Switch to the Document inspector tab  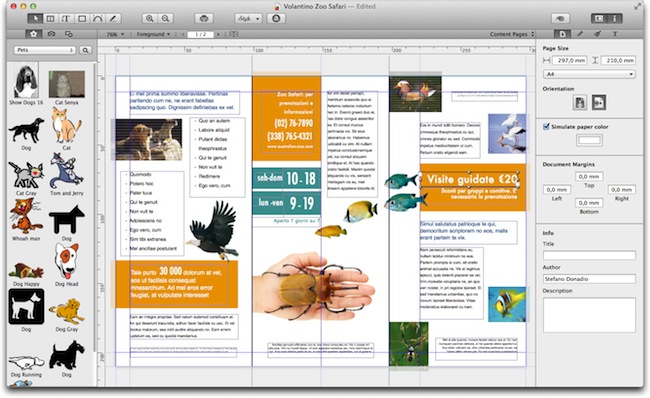pyautogui.click(x=562, y=34)
